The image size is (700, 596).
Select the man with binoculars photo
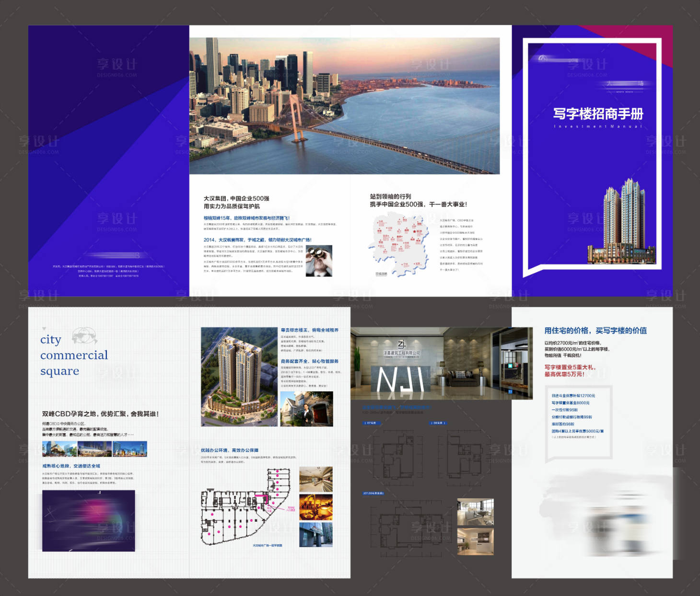(319, 261)
